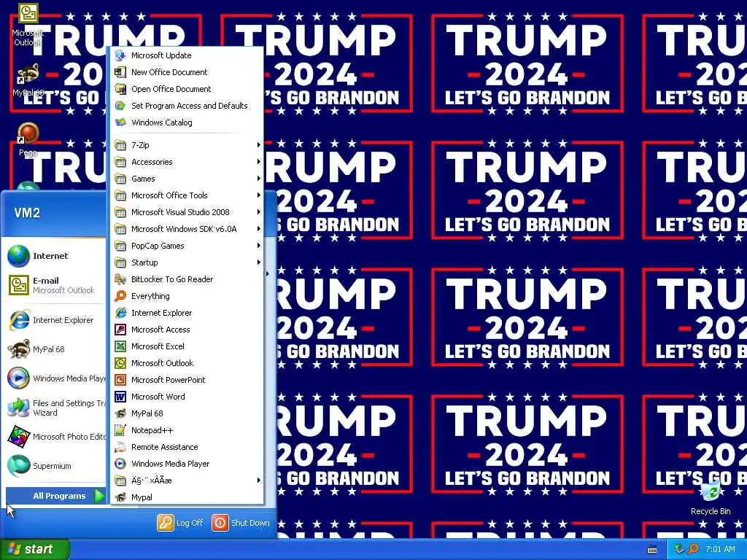Screen dimensions: 747x560
Task: Open Supermium in Start menu
Action: pos(55,466)
